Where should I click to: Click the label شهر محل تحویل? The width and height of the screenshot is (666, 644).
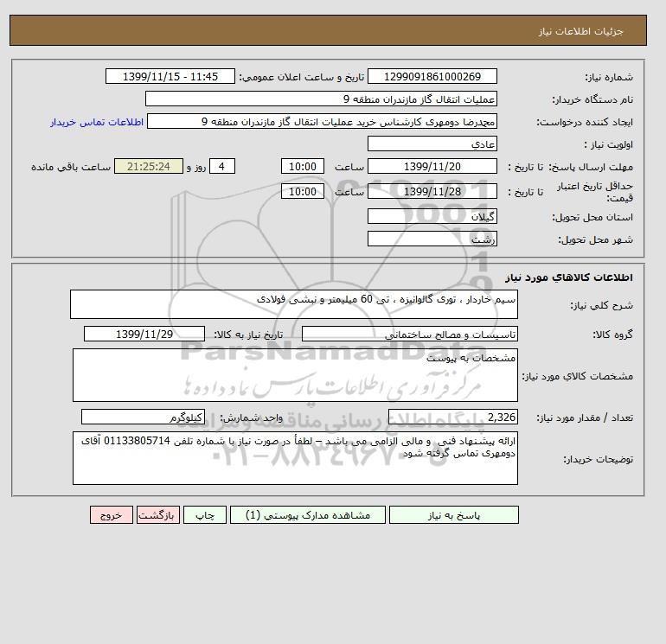[595, 240]
